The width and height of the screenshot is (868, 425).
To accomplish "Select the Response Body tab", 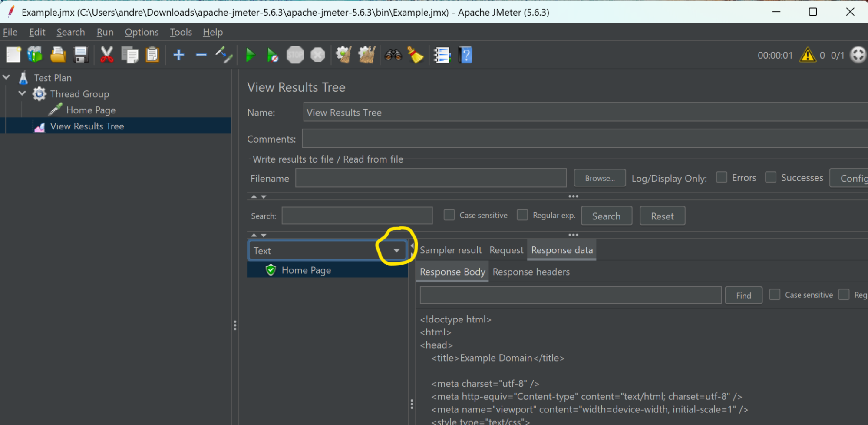I will [452, 272].
